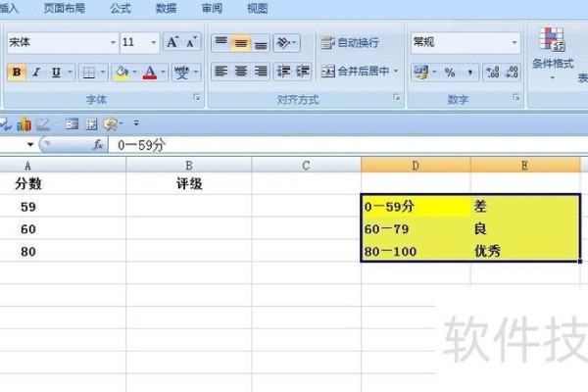The image size is (588, 392).
Task: Click the calculator-style icon in quick toolbar
Action: [x=91, y=123]
